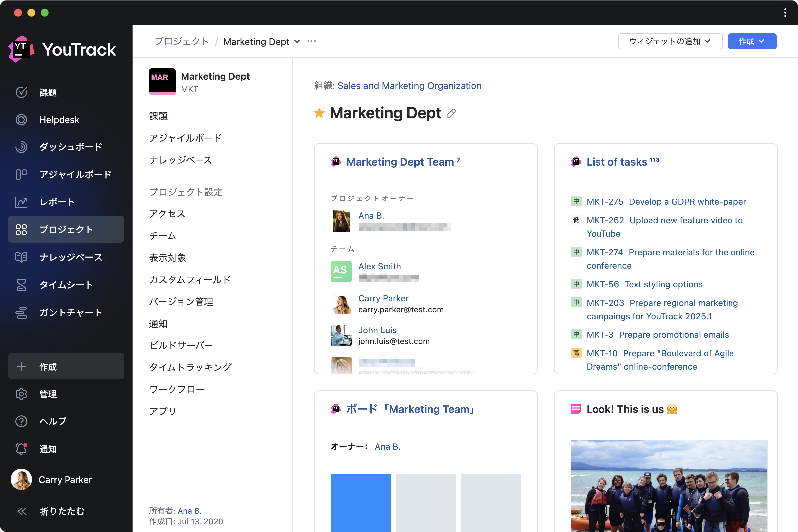Click the priority badge of MKT-10
This screenshot has height=532, width=798.
tap(576, 353)
